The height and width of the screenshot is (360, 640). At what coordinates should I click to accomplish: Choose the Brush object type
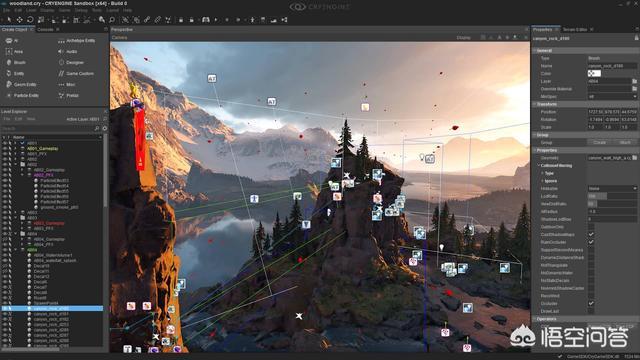point(16,62)
